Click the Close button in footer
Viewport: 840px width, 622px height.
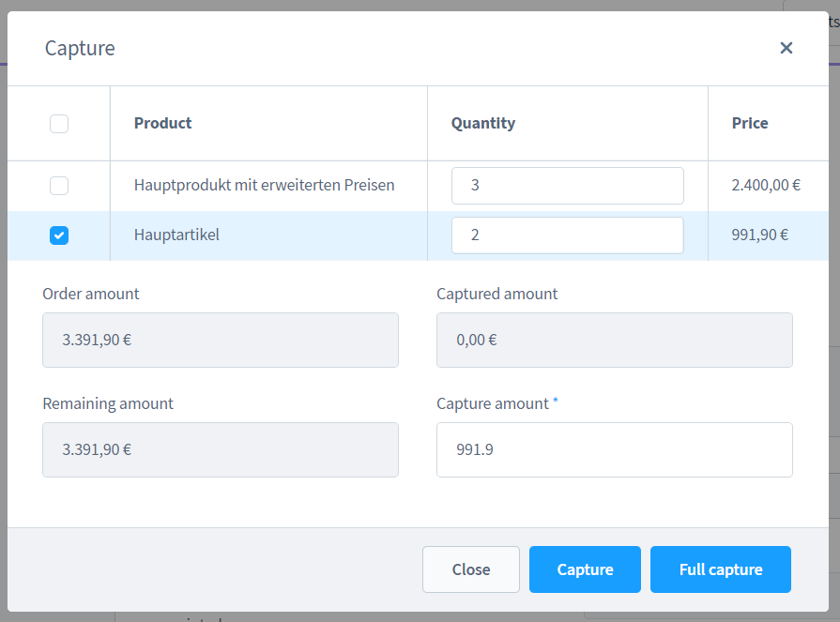(x=471, y=569)
